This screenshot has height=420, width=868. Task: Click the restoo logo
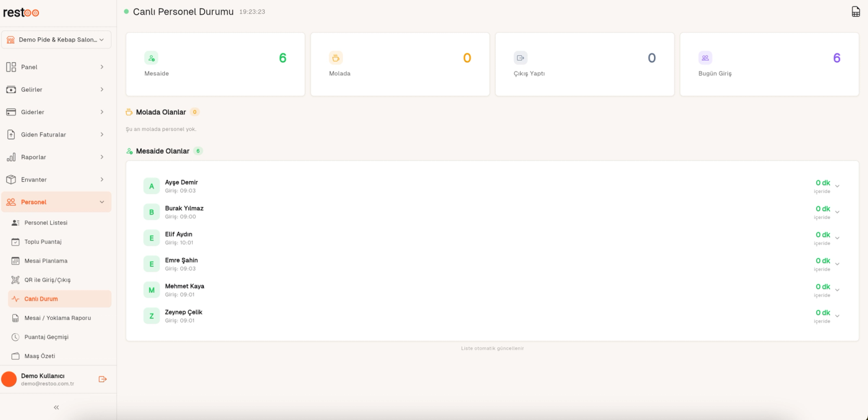tap(21, 12)
